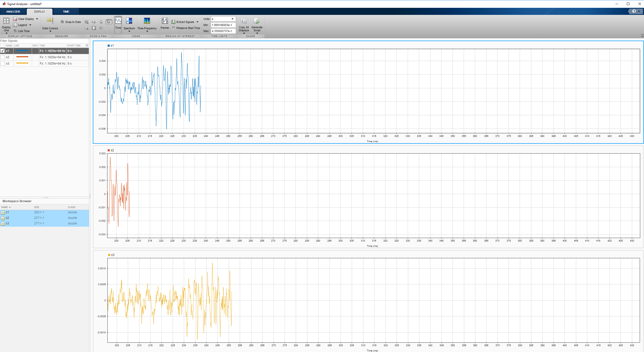
Task: Open the Display Grid layout picker
Action: coord(6,25)
